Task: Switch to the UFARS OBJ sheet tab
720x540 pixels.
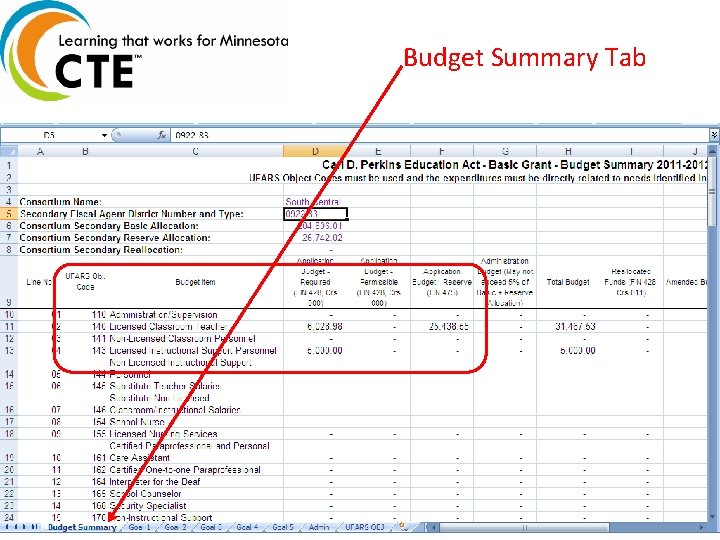Action: (365, 527)
